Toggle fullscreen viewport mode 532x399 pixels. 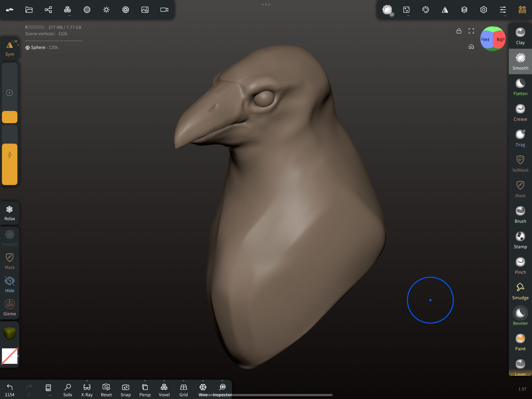pyautogui.click(x=471, y=31)
